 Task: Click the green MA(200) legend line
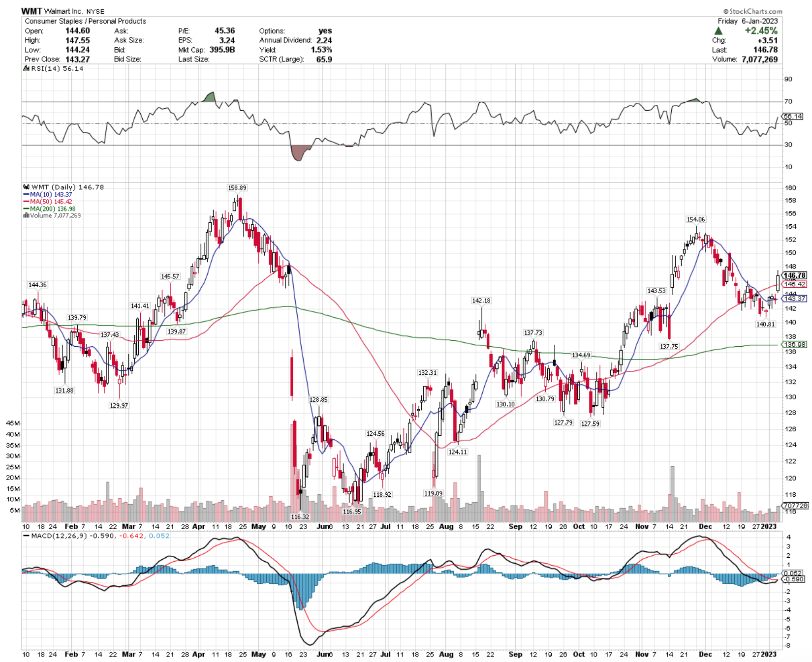coord(26,209)
